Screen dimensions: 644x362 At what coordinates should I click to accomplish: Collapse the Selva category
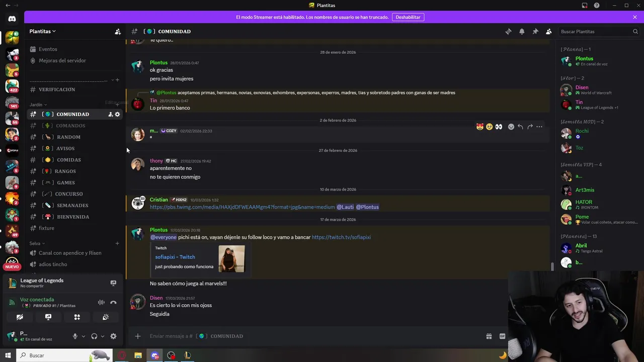pos(37,243)
